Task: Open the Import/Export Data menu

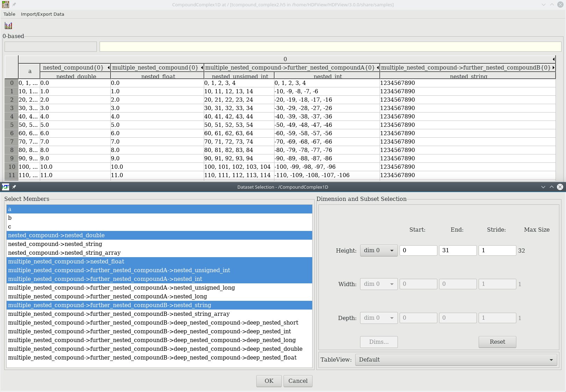Action: click(x=42, y=14)
